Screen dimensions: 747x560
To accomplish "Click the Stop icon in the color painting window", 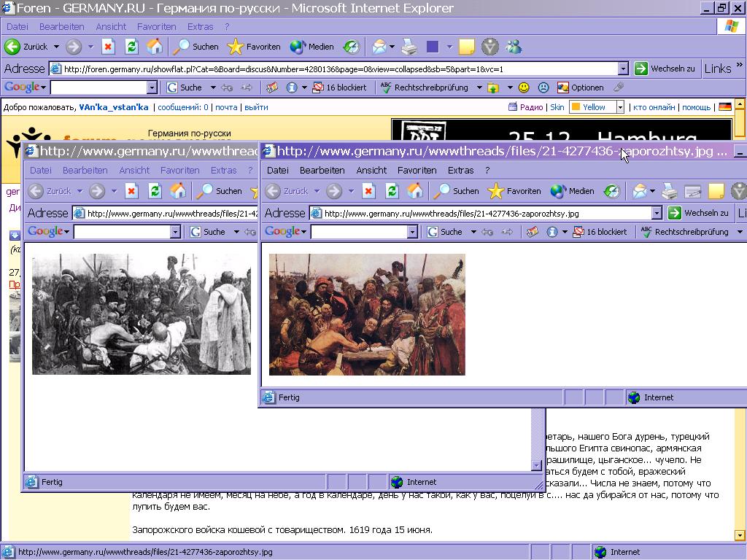I will click(368, 192).
